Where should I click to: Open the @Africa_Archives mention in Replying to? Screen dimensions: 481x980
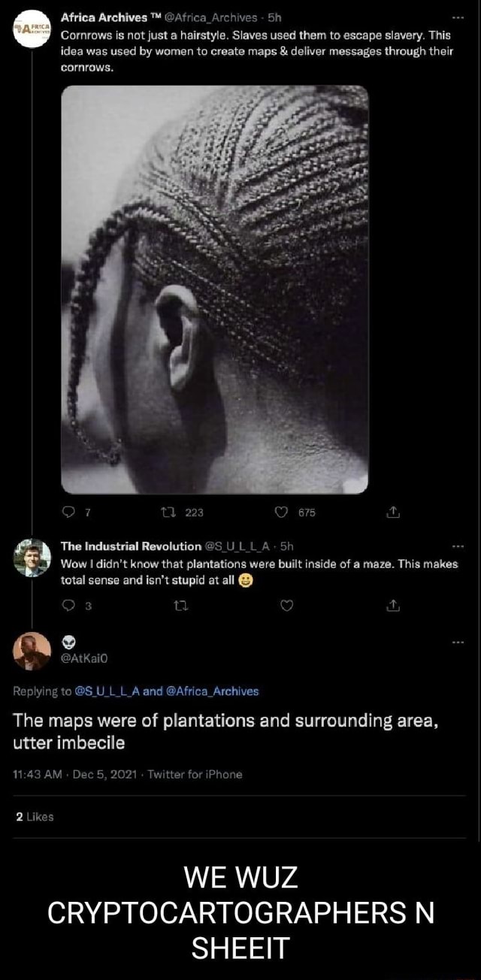point(211,691)
